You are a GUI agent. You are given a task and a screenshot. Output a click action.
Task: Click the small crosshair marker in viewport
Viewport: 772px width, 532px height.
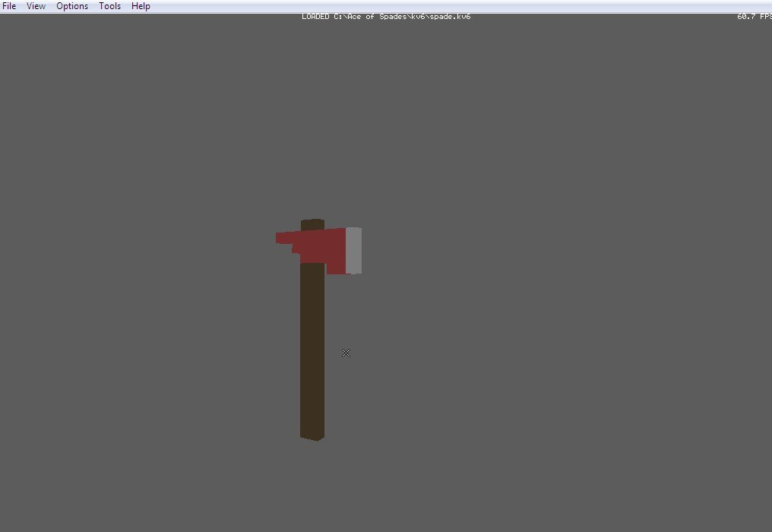click(x=346, y=353)
